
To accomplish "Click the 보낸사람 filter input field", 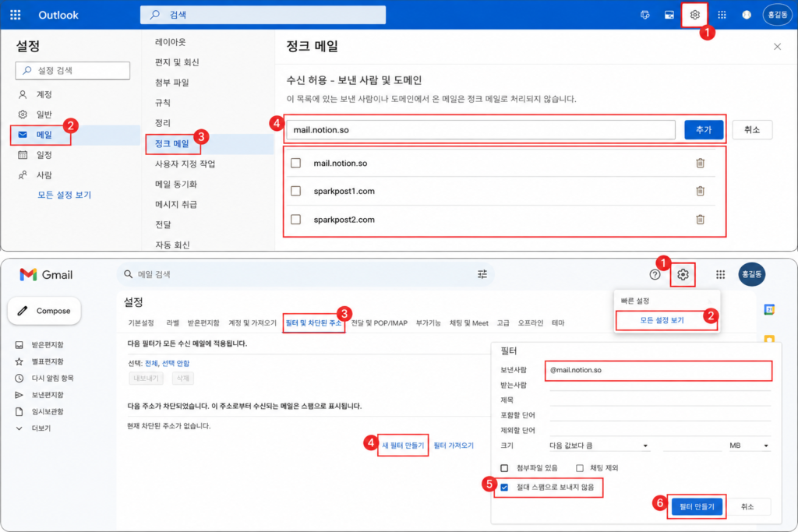I will click(x=659, y=371).
